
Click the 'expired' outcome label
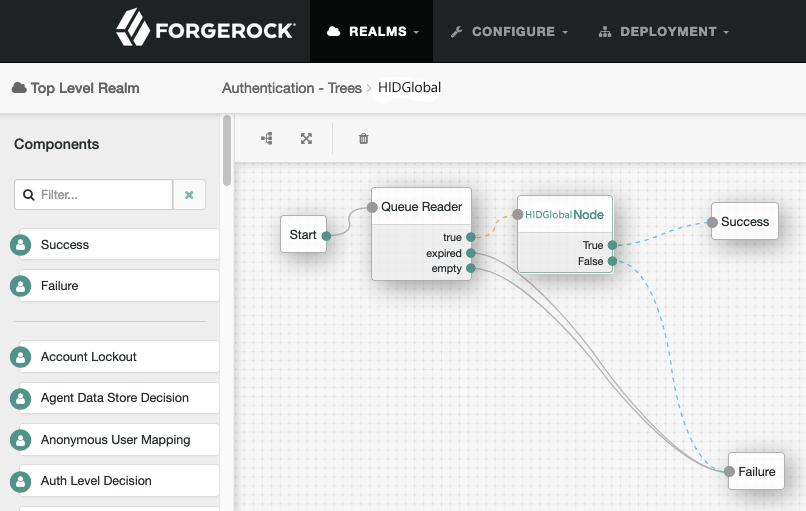[x=444, y=253]
